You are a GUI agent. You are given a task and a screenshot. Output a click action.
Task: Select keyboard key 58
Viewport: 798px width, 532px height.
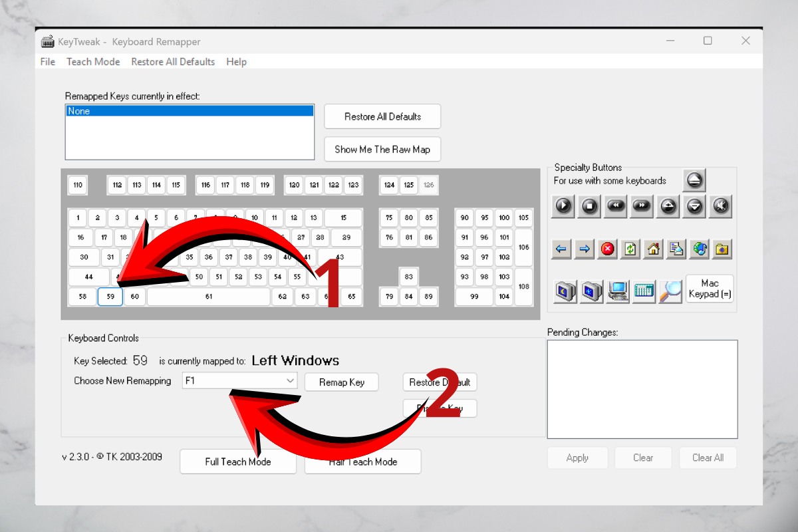pyautogui.click(x=82, y=297)
